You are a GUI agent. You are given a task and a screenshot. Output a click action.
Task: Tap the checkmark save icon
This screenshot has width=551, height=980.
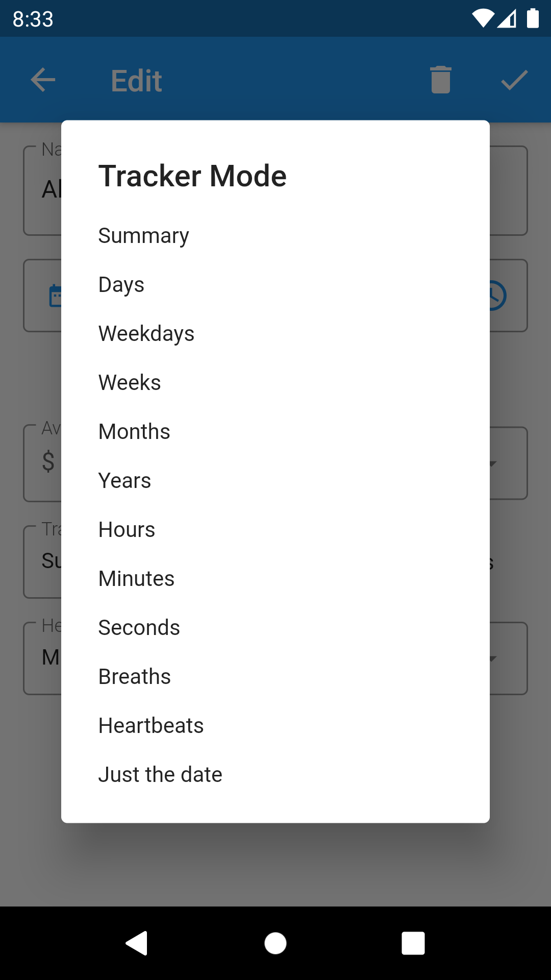click(514, 80)
